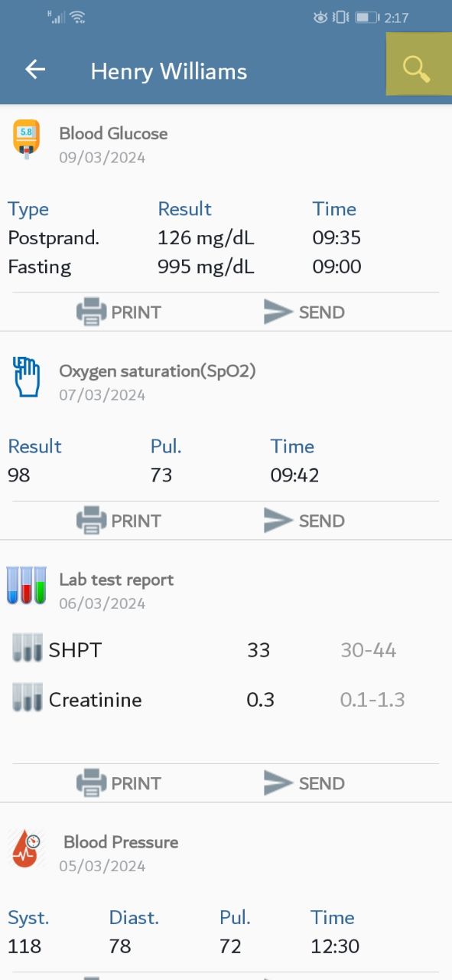452x980 pixels.
Task: Open the Blood Glucose entry title
Action: 113,133
